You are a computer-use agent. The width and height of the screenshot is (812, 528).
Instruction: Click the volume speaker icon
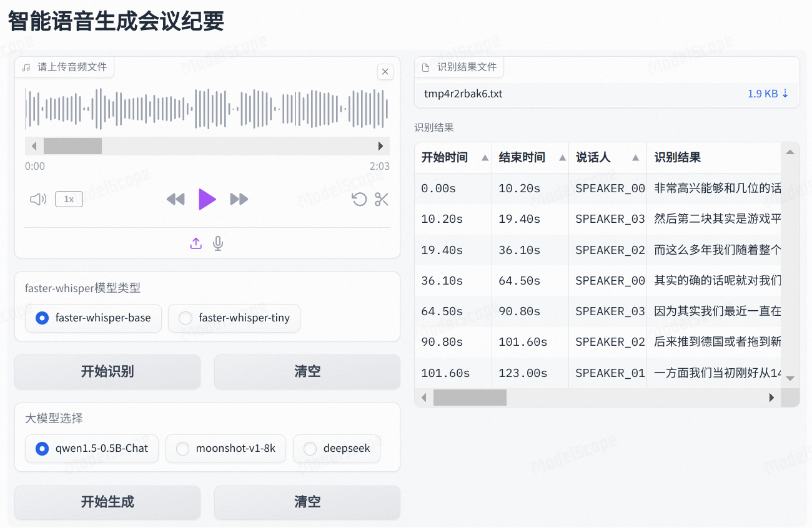(x=38, y=199)
